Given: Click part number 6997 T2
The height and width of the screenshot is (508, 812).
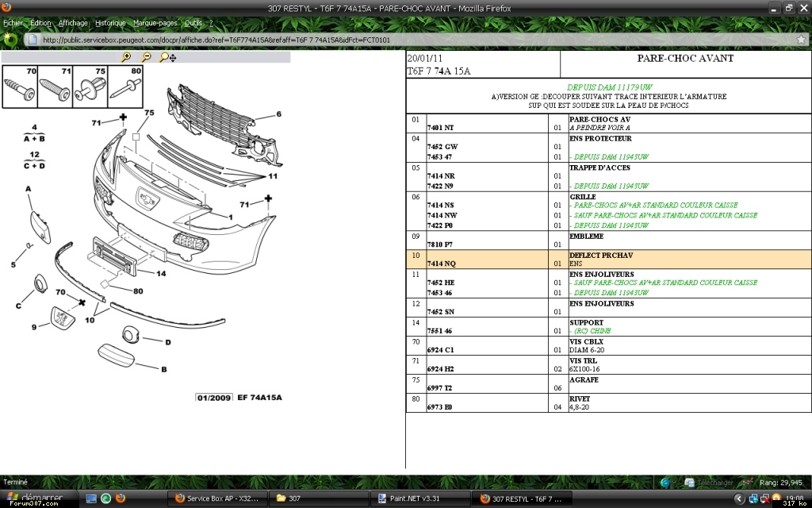Looking at the screenshot, I should (x=439, y=387).
